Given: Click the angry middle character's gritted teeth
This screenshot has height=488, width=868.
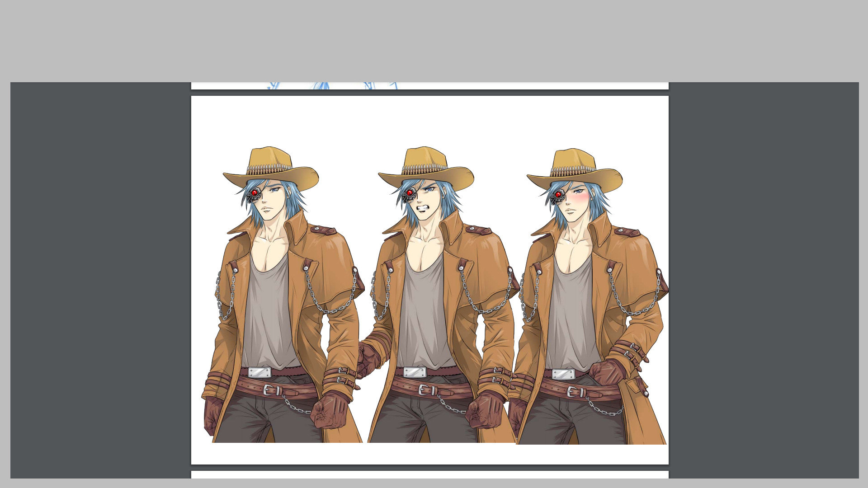Looking at the screenshot, I should [x=422, y=209].
